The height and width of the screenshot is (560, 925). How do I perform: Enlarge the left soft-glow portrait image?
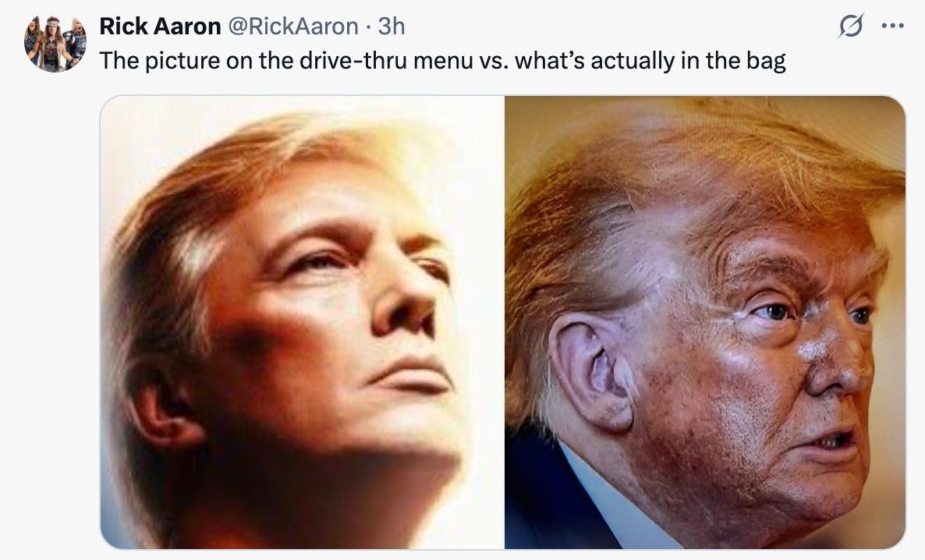point(302,322)
